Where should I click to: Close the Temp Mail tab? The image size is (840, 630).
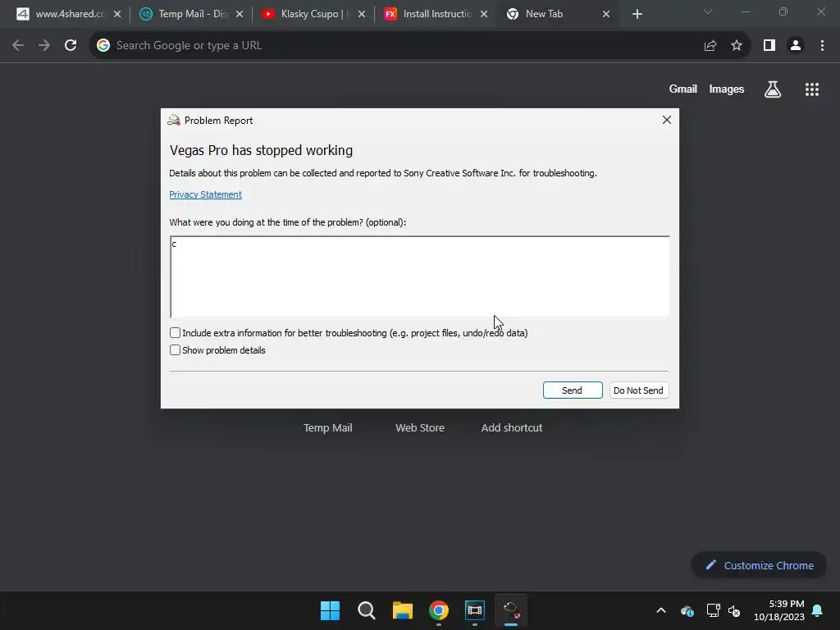(240, 14)
